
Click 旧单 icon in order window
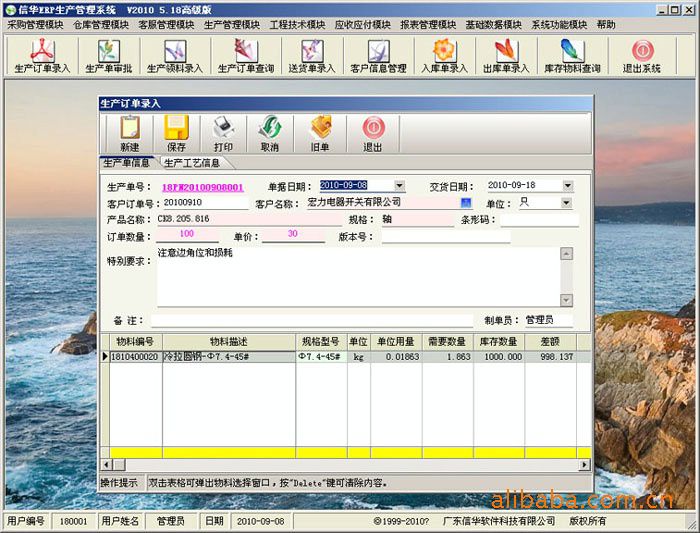click(320, 133)
